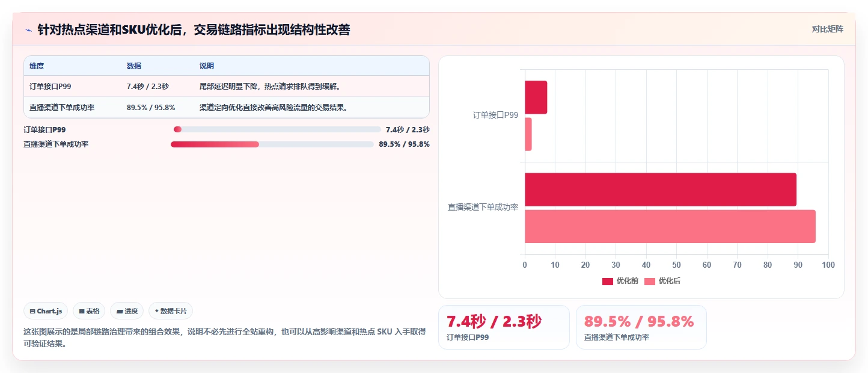Click the 直播渠道下单成功率 progress bar

272,144
